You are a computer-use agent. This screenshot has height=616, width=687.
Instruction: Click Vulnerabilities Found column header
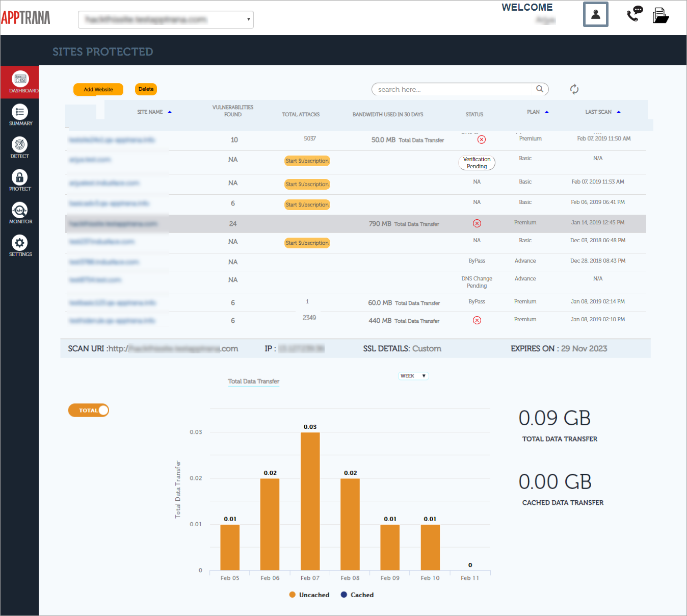(233, 111)
